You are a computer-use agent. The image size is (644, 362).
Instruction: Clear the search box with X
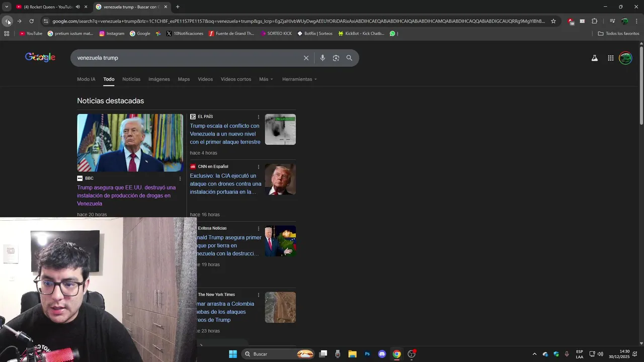306,58
